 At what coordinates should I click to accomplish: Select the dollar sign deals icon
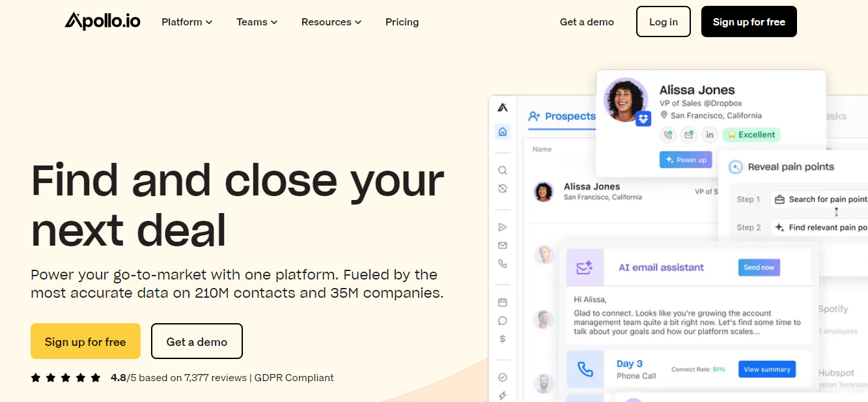[x=502, y=339]
